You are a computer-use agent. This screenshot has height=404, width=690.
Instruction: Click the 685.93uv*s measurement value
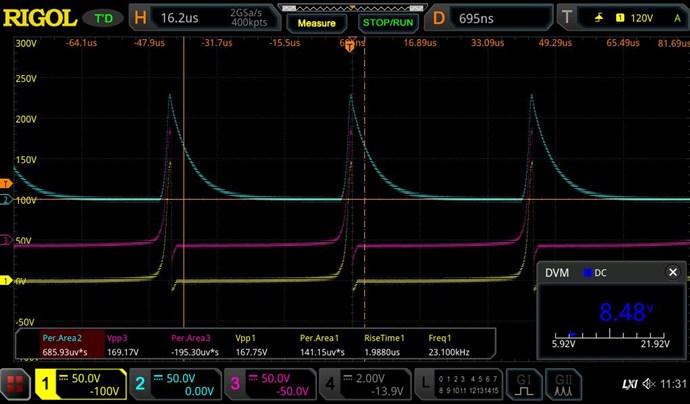tap(65, 352)
